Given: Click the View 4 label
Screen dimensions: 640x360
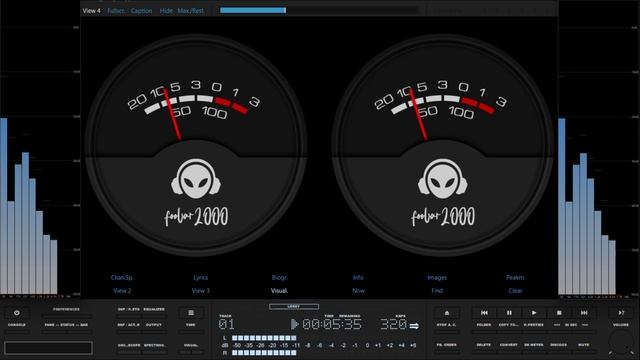Looking at the screenshot, I should coord(91,11).
